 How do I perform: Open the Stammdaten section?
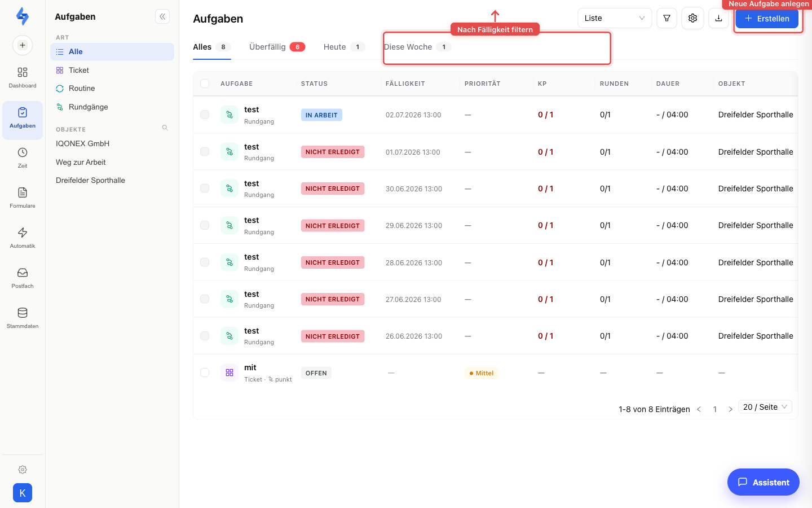point(23,318)
